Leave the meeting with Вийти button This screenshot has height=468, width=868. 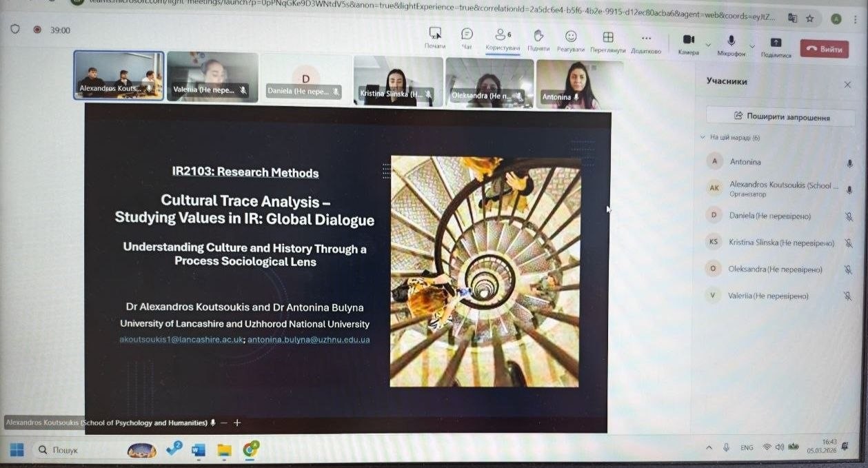[x=824, y=49]
